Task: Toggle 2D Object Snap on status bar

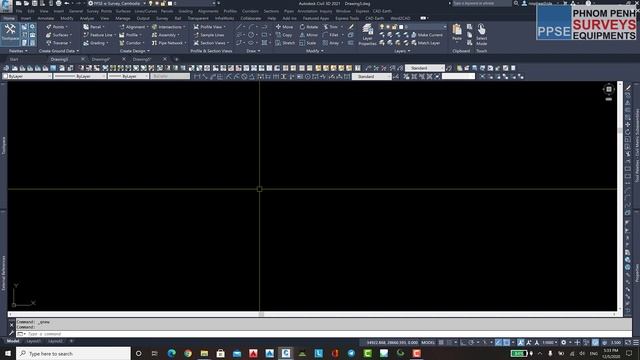Action: [507, 342]
